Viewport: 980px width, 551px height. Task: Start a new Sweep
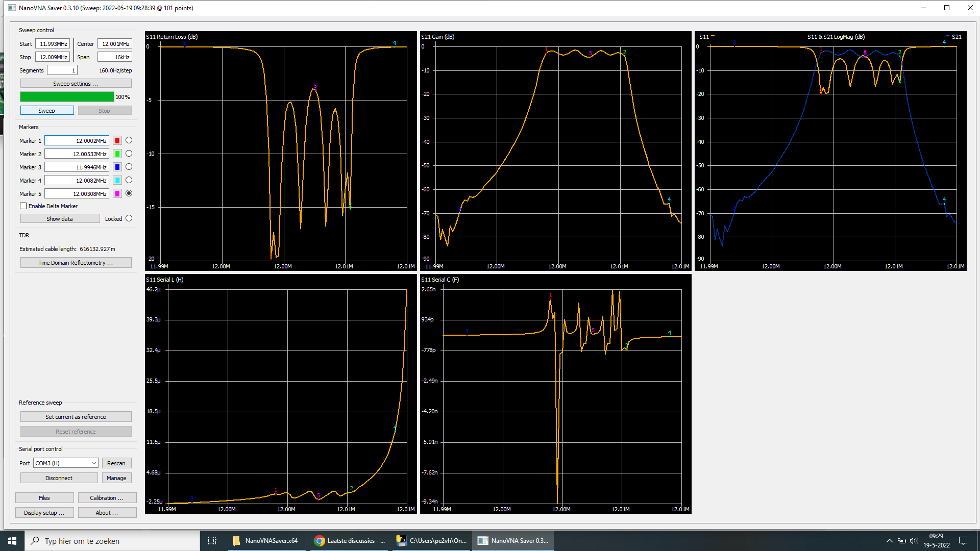tap(47, 110)
